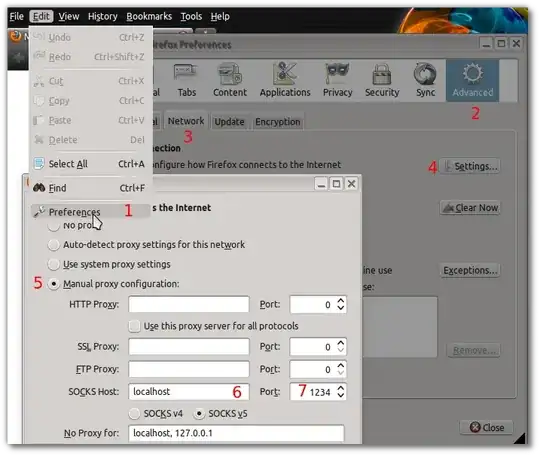
Task: Increase the SSL Proxy port value
Action: (341, 343)
